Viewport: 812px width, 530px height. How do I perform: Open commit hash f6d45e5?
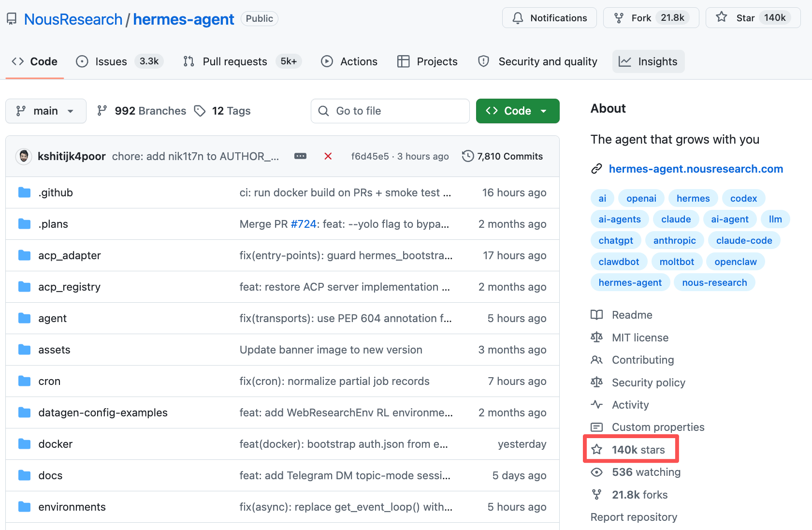[x=370, y=156]
